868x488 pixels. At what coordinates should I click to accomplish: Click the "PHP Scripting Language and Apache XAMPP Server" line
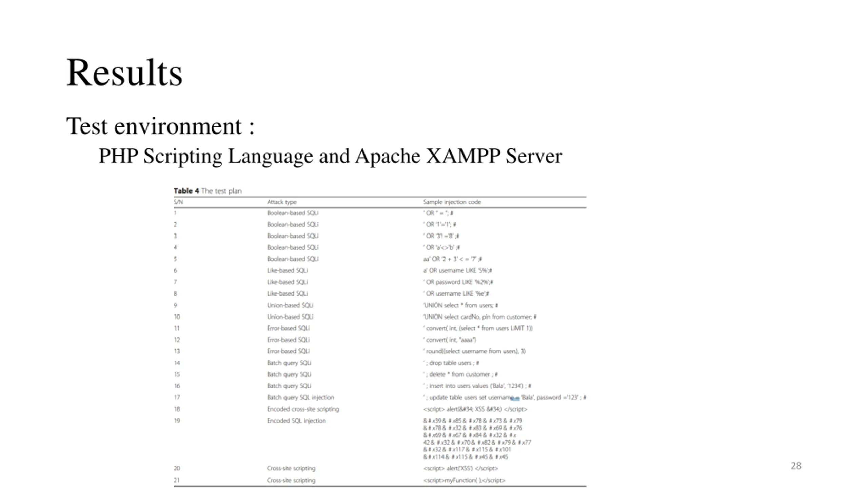[x=330, y=156]
